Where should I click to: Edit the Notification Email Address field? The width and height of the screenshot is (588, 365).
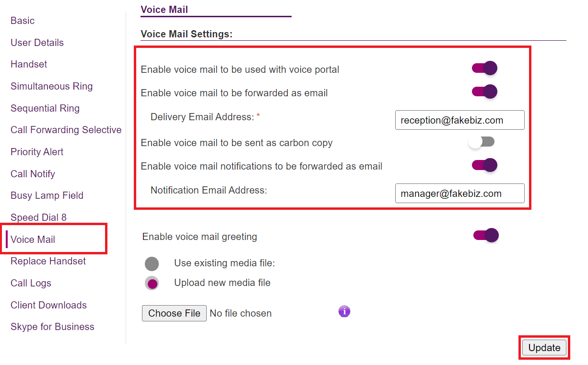click(459, 193)
